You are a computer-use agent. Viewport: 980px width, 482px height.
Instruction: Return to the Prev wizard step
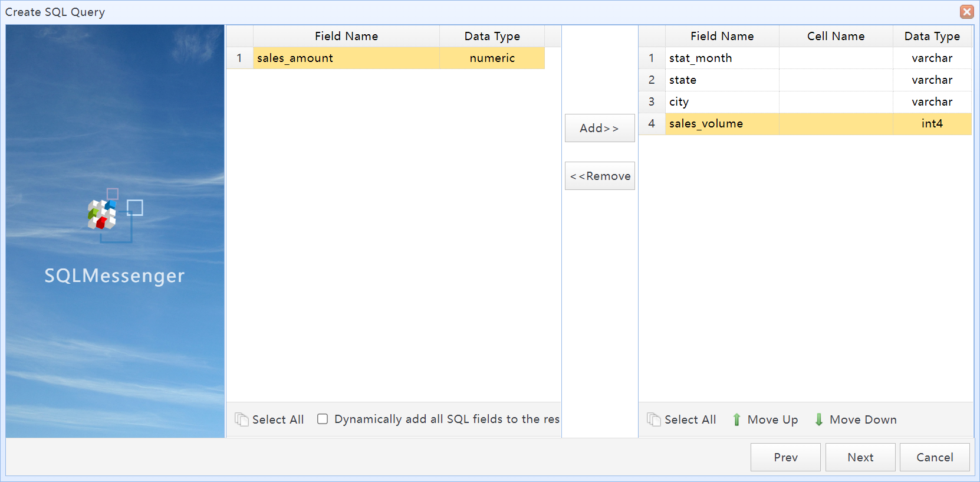tap(785, 457)
